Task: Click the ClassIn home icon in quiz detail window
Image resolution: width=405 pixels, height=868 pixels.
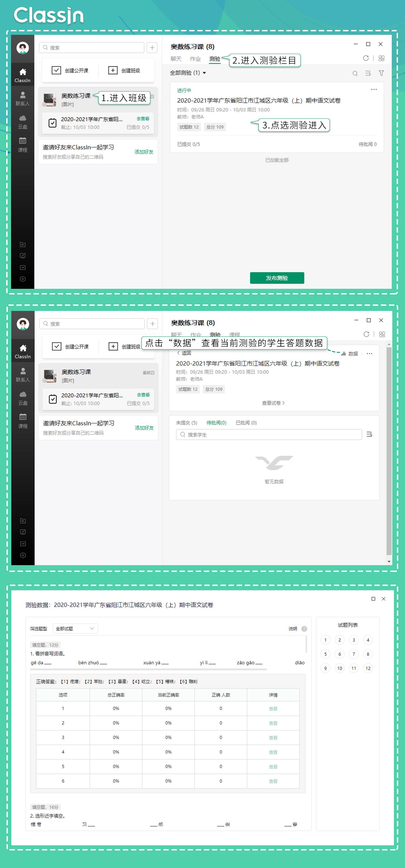Action: [x=23, y=351]
